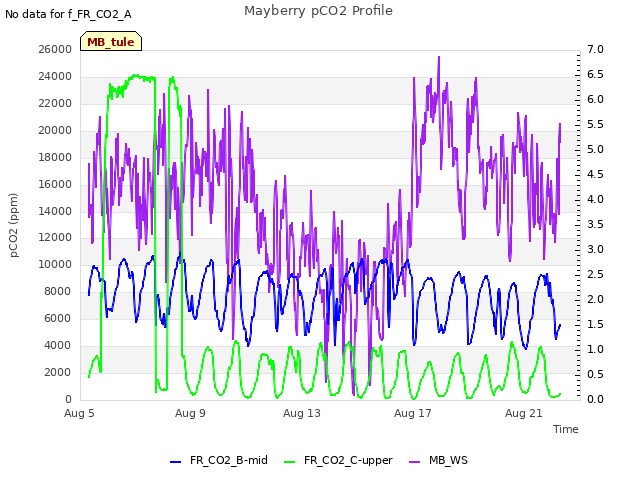Click the MB_tule label badge
The image size is (640, 480).
point(111,41)
